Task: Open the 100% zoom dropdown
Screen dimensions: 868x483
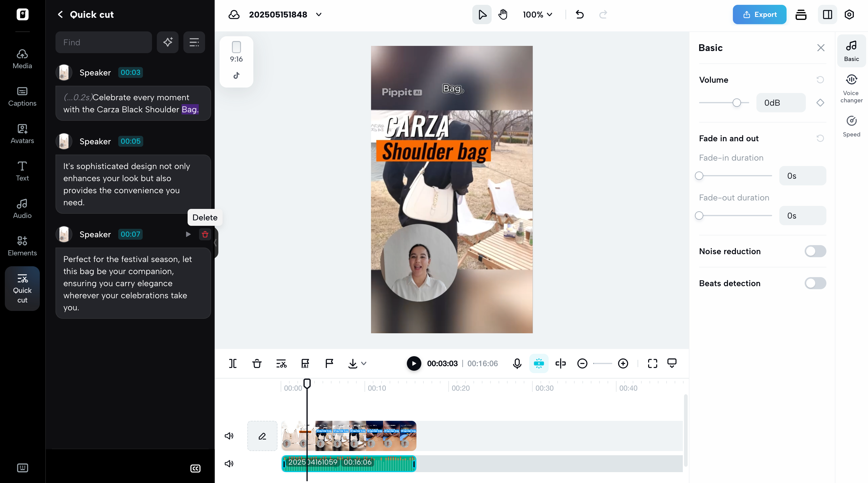Action: 537,14
